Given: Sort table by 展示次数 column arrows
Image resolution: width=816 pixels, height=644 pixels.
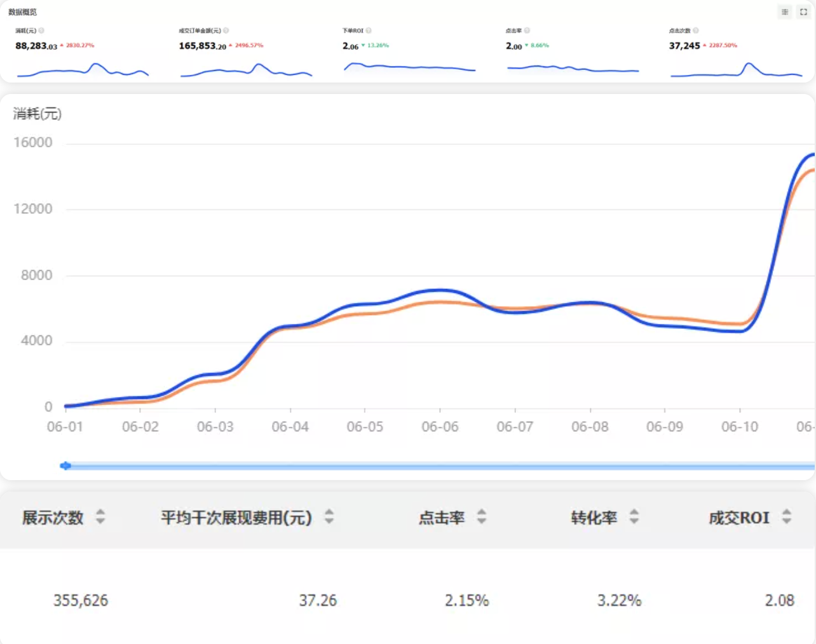Looking at the screenshot, I should point(100,516).
